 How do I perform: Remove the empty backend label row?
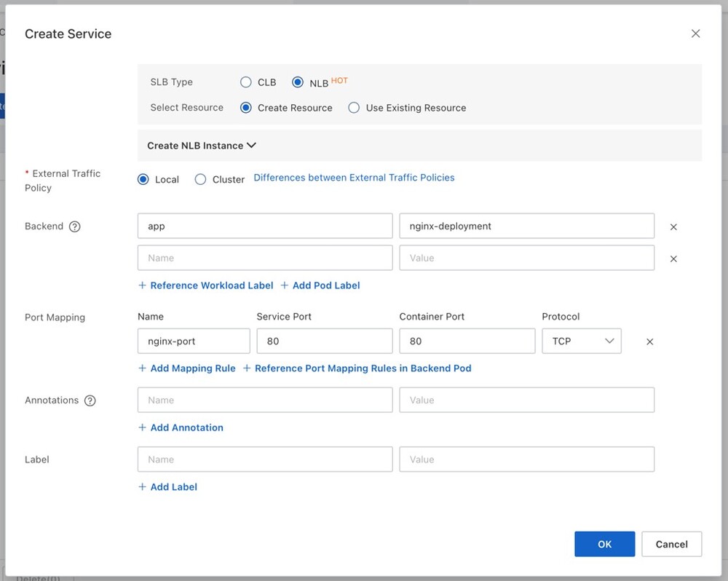(x=673, y=258)
